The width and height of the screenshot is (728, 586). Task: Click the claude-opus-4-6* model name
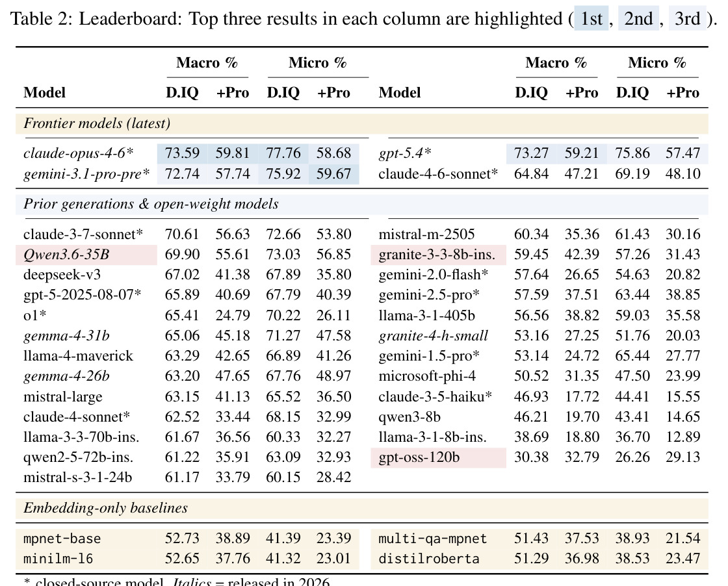[79, 153]
